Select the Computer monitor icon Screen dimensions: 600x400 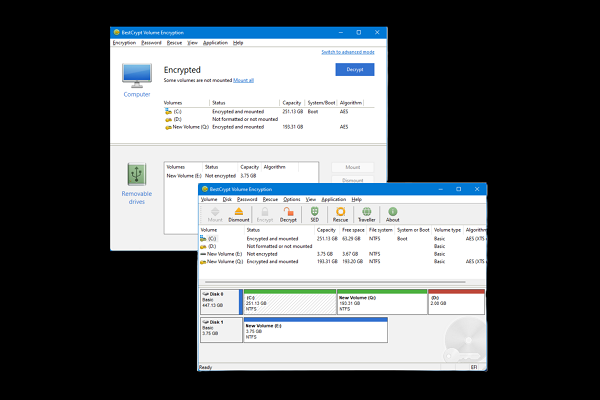click(137, 76)
